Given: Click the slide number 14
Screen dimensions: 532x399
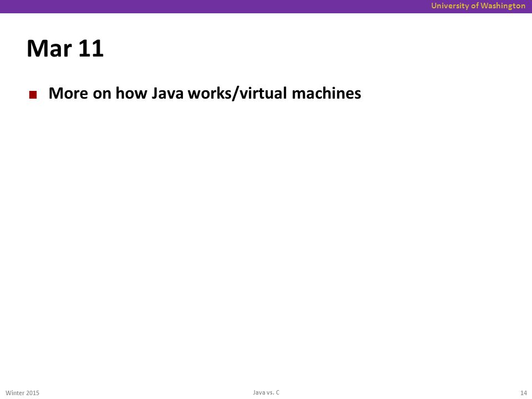Looking at the screenshot, I should tap(523, 393).
